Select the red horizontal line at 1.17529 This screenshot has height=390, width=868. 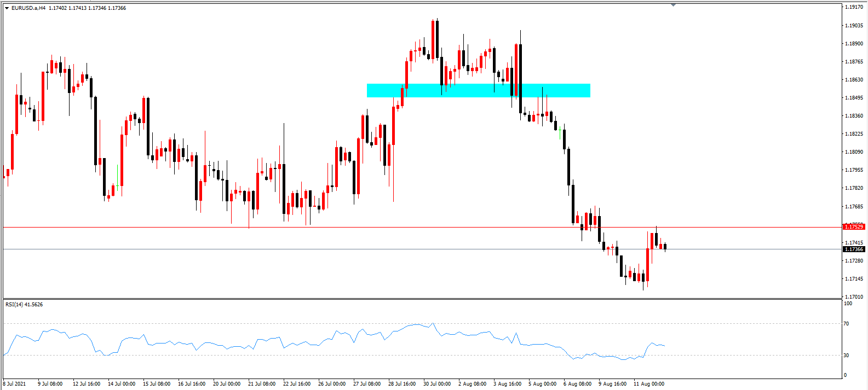(x=422, y=227)
